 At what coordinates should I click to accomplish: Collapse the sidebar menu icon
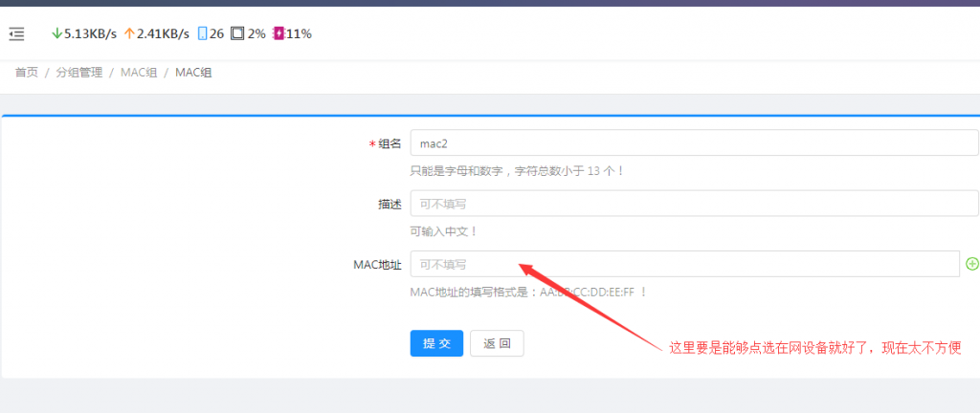[17, 33]
